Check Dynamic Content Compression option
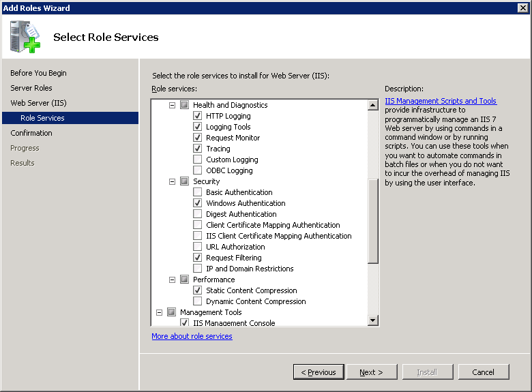 coord(198,301)
